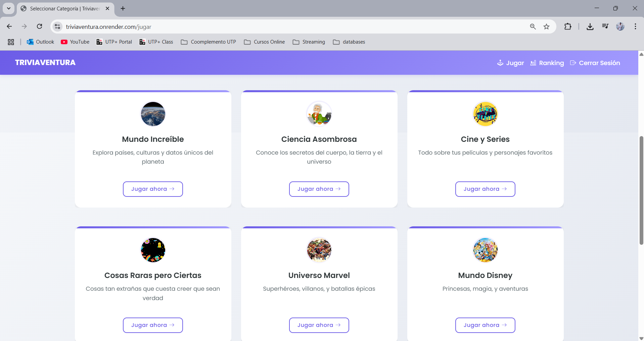Click Cerrar Sesión to log out

tap(595, 63)
